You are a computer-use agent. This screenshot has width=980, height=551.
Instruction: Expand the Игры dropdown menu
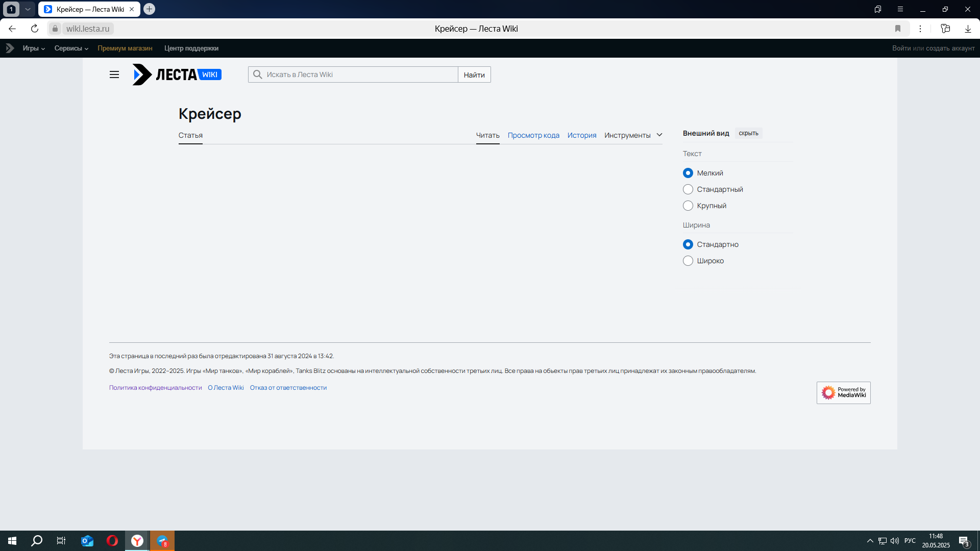[34, 48]
